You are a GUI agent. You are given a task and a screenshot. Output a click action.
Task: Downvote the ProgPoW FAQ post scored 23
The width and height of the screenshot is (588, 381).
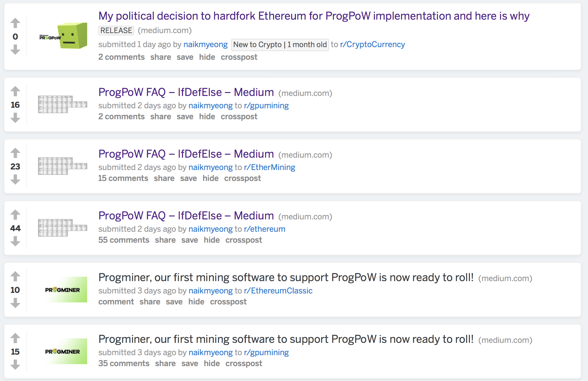[15, 179]
